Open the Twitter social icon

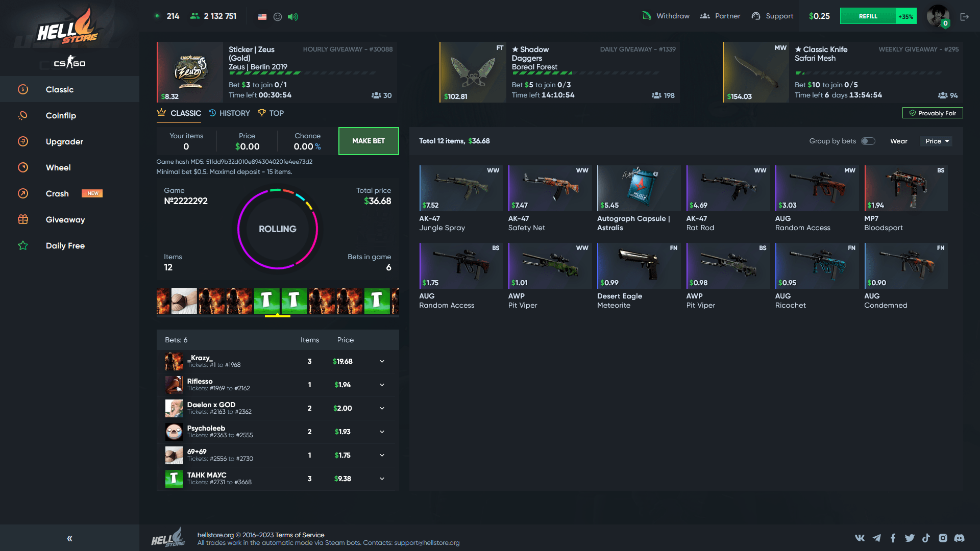910,538
